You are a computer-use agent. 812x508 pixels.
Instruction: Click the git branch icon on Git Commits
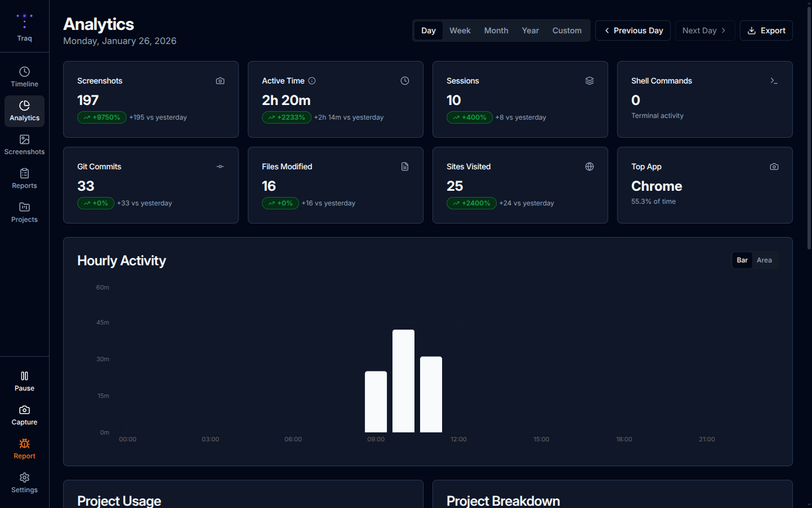pos(220,167)
